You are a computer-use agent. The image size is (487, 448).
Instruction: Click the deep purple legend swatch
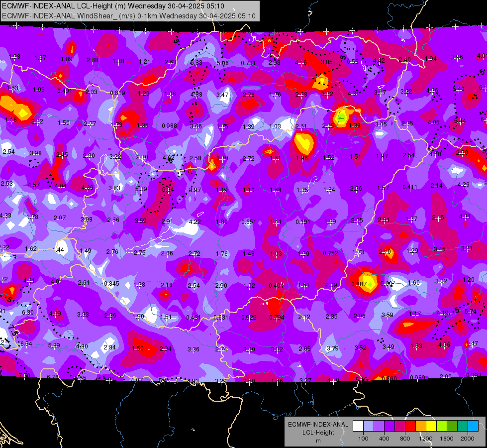click(x=390, y=426)
